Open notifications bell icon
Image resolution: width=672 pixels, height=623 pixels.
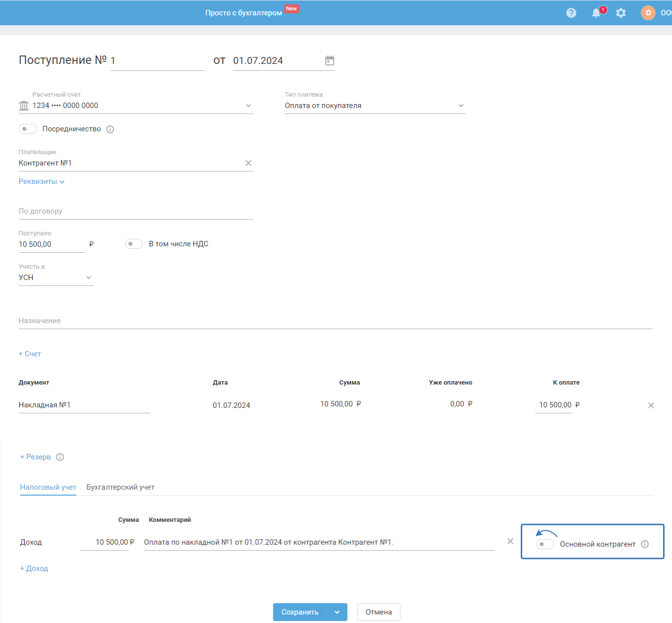coord(596,13)
